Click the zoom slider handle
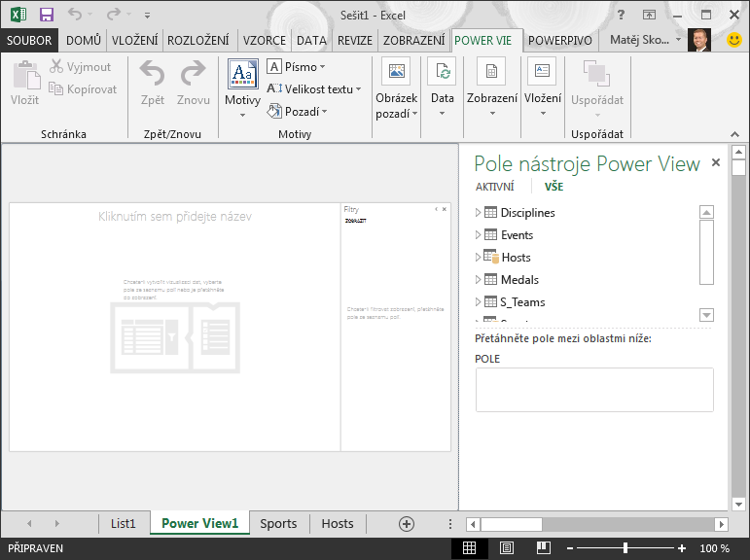The width and height of the screenshot is (750, 560). [625, 548]
